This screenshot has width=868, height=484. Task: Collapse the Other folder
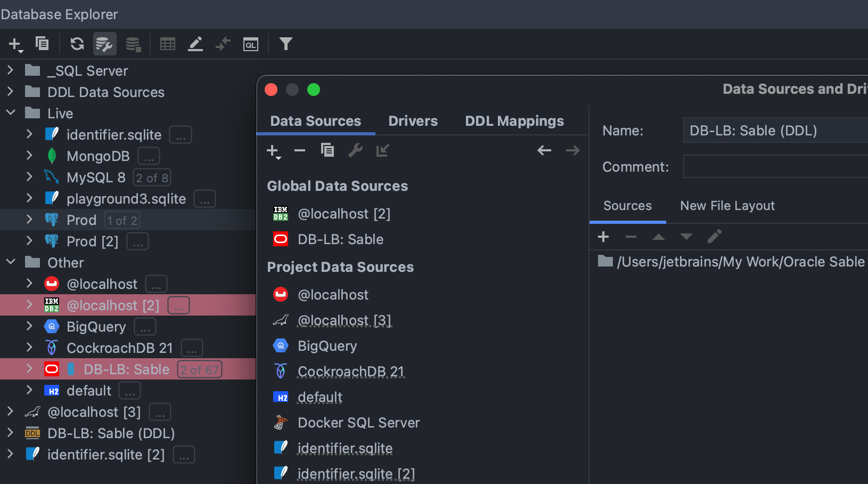[10, 262]
